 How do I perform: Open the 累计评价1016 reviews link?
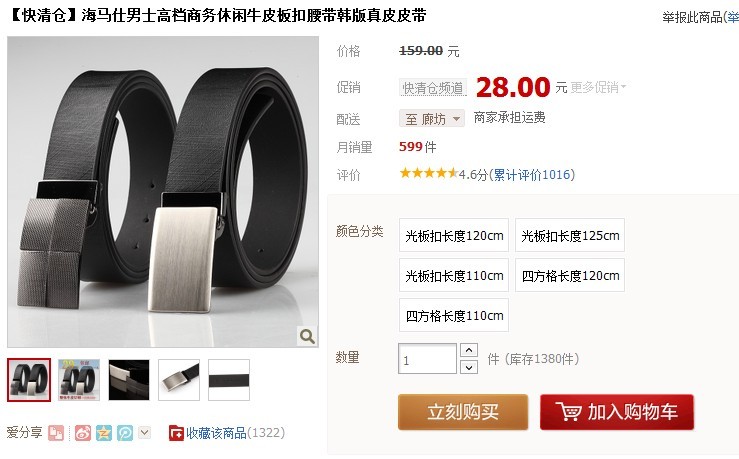[x=532, y=175]
